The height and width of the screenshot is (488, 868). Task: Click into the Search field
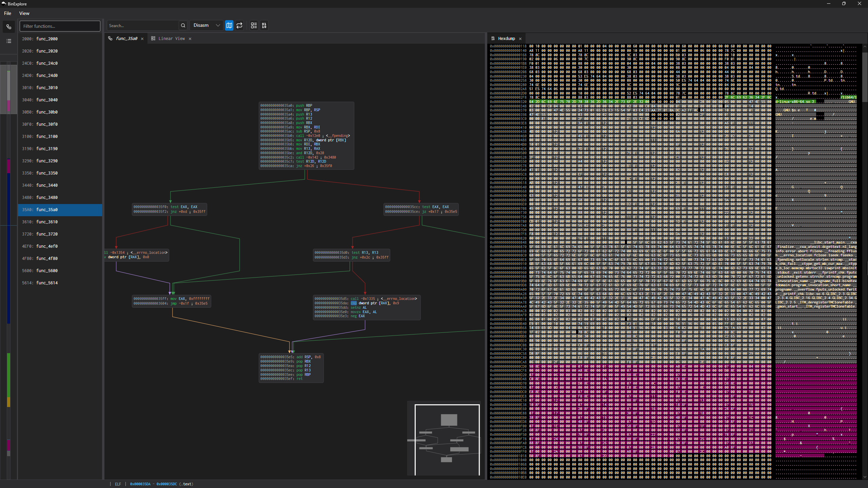click(x=143, y=25)
